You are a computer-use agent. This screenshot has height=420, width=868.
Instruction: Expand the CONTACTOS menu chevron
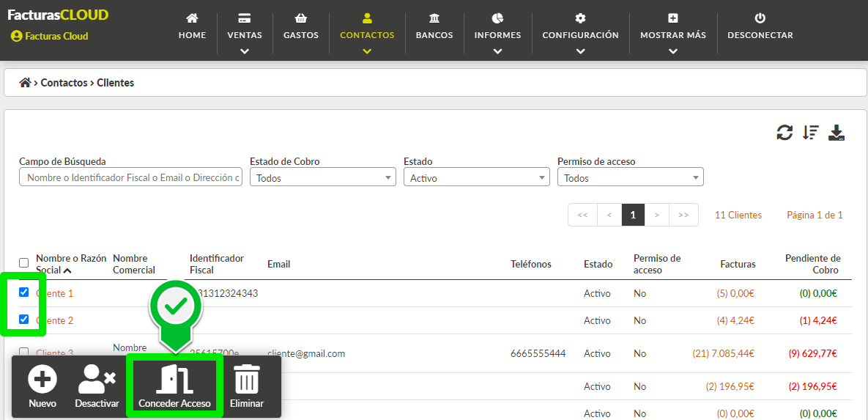367,51
